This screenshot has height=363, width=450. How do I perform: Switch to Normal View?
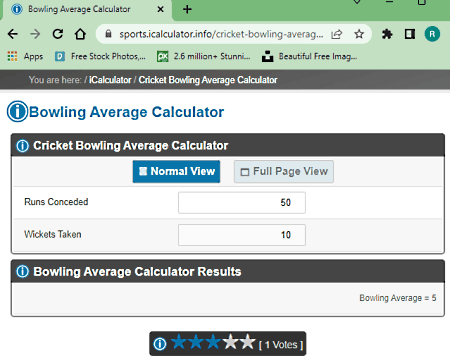176,171
